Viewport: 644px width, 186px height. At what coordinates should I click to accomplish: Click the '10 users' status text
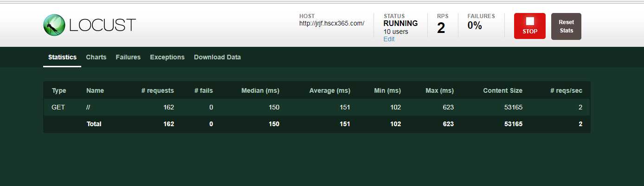click(396, 32)
